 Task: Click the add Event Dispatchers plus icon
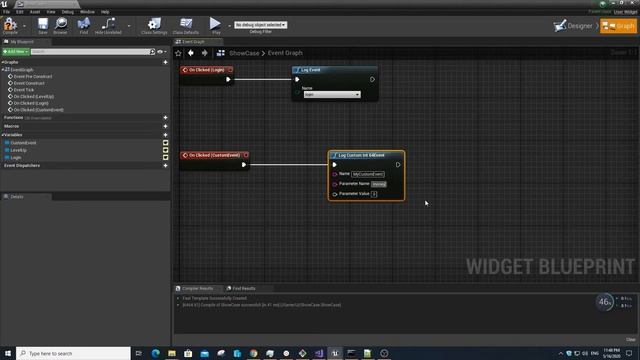coord(165,166)
